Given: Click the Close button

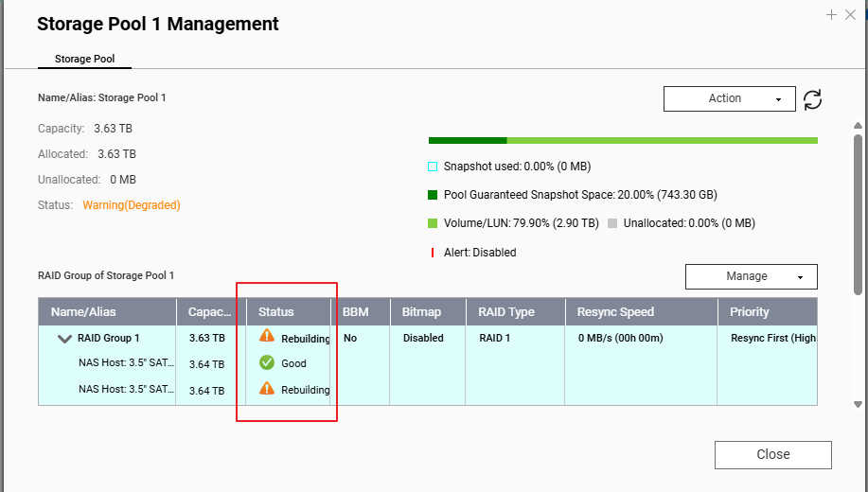Looking at the screenshot, I should [772, 454].
